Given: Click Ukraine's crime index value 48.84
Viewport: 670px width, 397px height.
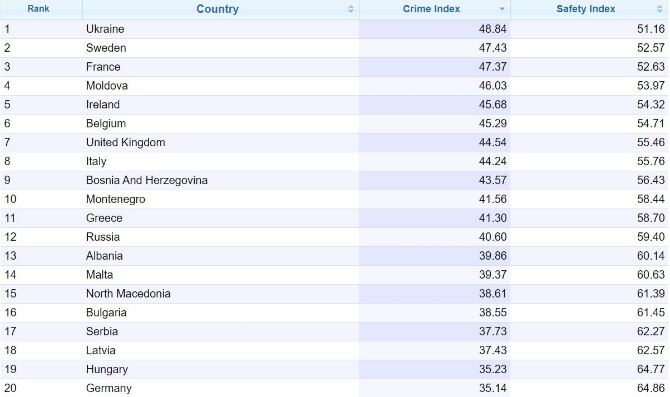Looking at the screenshot, I should click(492, 29).
